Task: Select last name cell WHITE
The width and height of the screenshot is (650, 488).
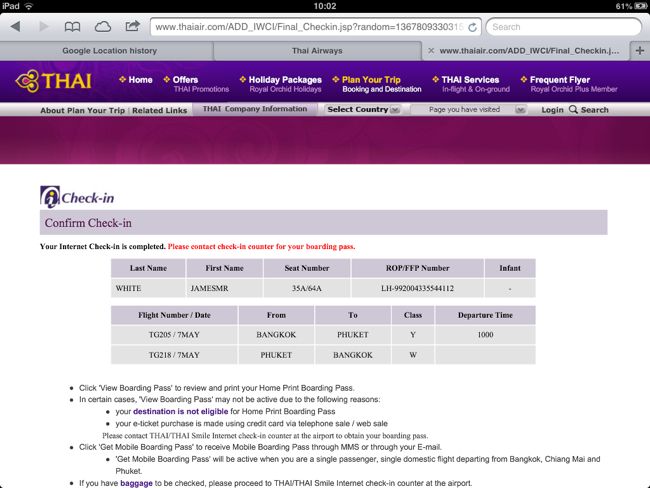Action: [148, 288]
